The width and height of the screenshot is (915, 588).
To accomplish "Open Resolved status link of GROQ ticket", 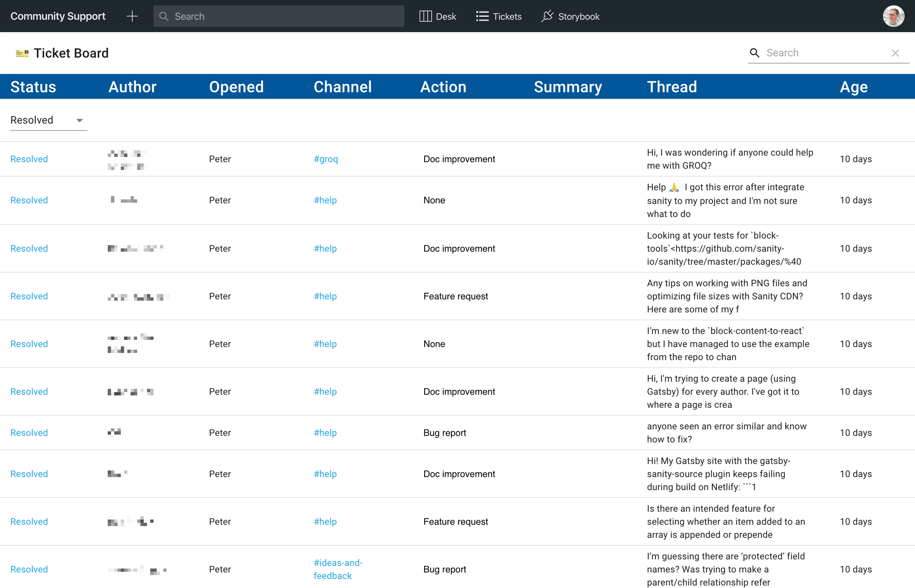I will (x=29, y=159).
